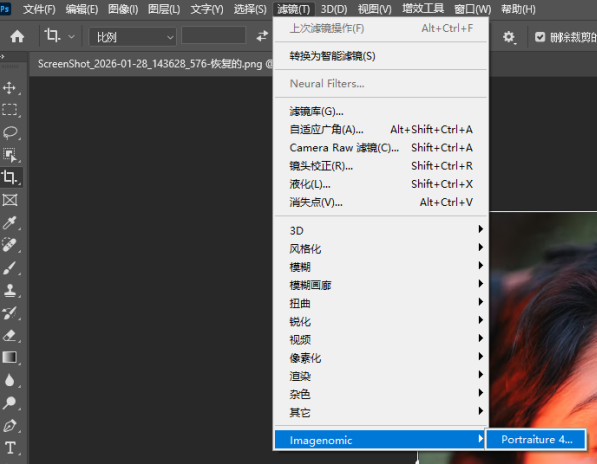The height and width of the screenshot is (464, 597).
Task: Swap width and height arrows icon
Action: point(262,36)
